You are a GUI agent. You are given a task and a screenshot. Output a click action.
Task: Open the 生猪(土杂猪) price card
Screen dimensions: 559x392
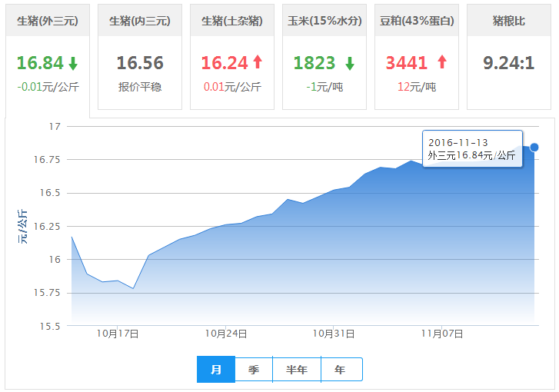[232, 21]
